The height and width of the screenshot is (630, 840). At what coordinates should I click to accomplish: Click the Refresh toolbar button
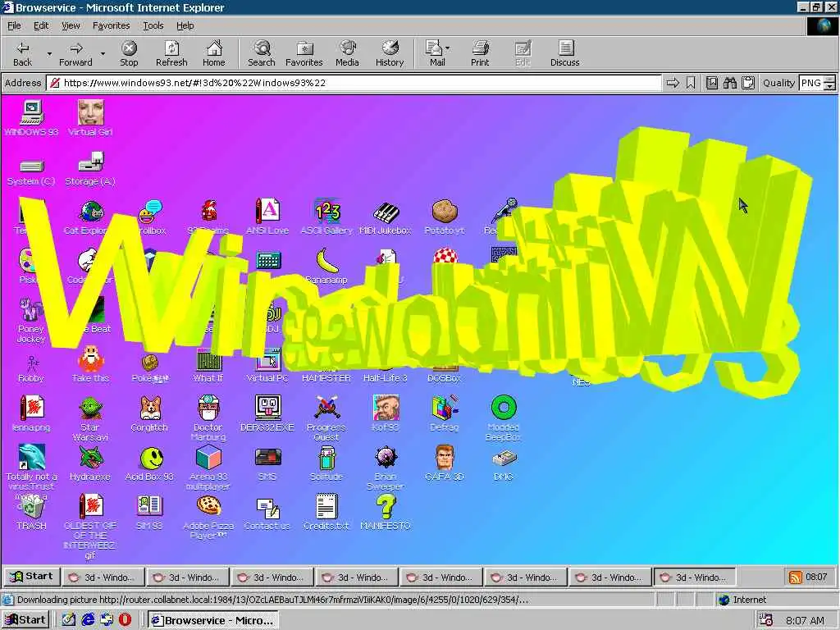[171, 53]
